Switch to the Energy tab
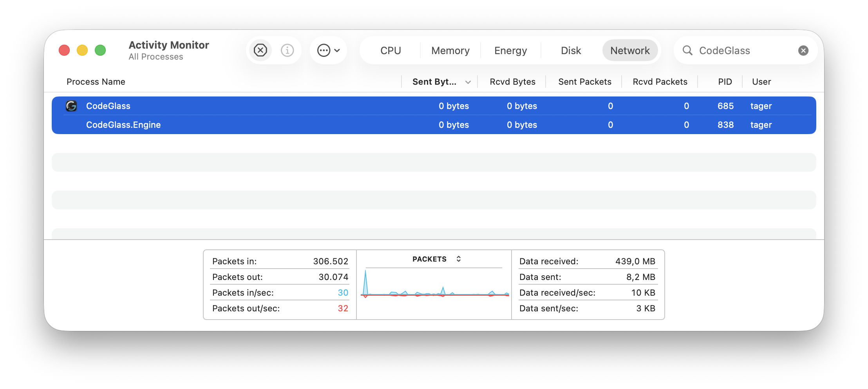868x389 pixels. coord(510,51)
